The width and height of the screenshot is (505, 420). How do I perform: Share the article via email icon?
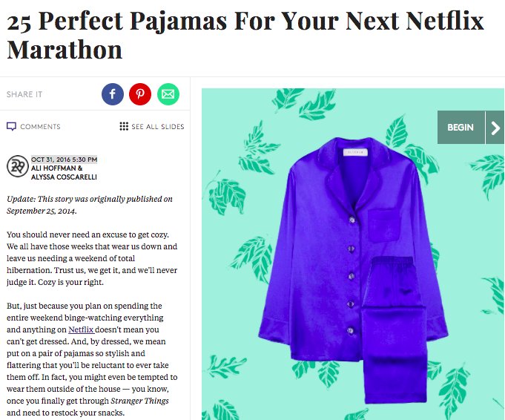pyautogui.click(x=168, y=94)
